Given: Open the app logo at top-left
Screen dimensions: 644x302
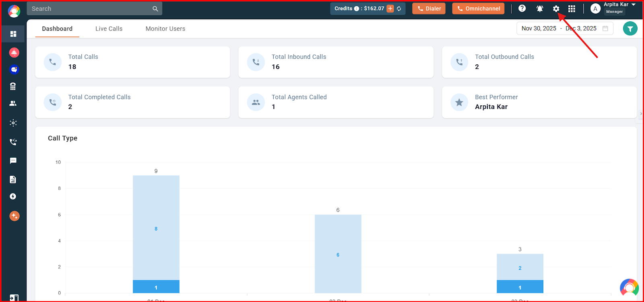Looking at the screenshot, I should (x=14, y=11).
